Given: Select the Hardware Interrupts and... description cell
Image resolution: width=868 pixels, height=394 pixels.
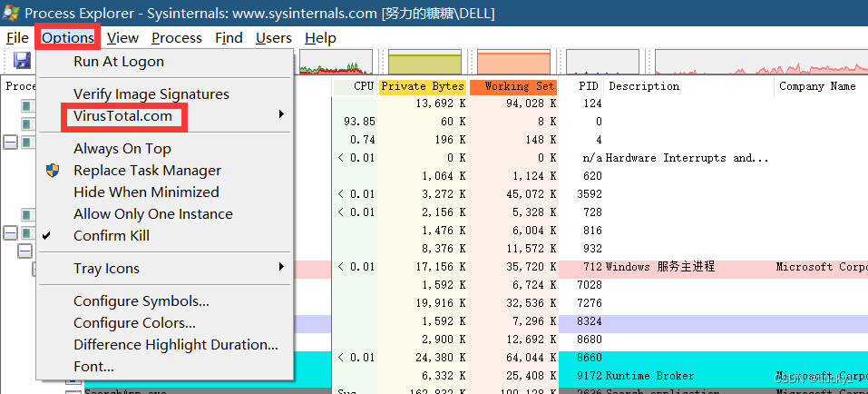Looking at the screenshot, I should tap(687, 158).
